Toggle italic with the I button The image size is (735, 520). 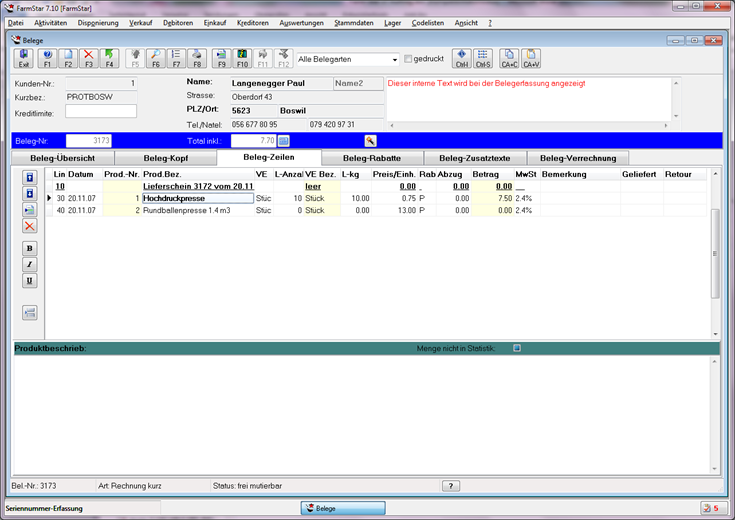pos(30,264)
